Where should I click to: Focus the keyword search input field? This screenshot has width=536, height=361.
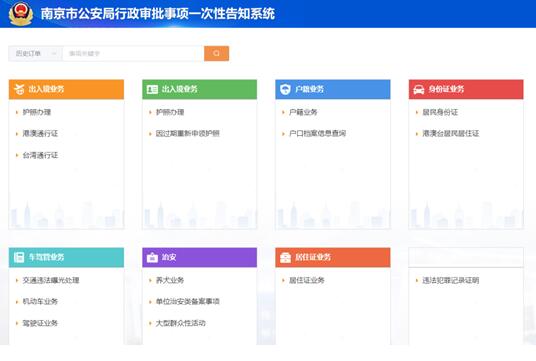coord(133,53)
